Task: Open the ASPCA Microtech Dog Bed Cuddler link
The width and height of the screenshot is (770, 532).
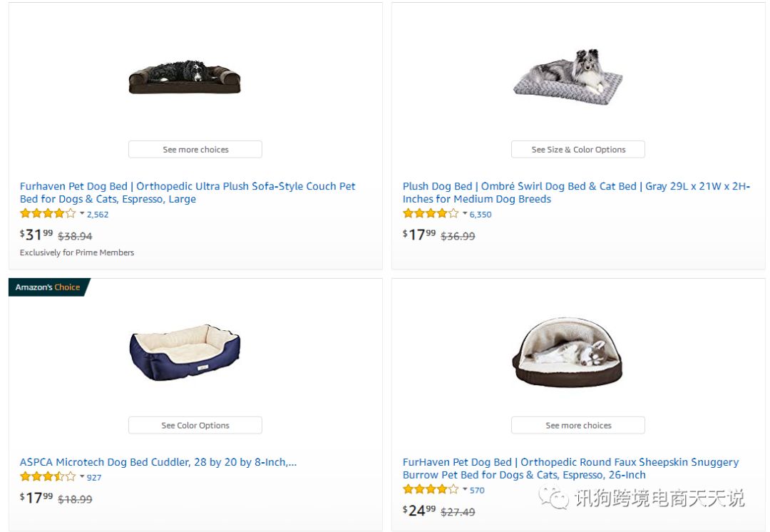Action: point(158,462)
